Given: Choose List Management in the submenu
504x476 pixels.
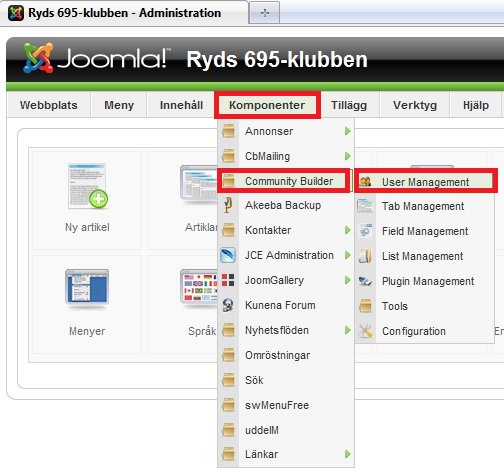Looking at the screenshot, I should pos(424,256).
